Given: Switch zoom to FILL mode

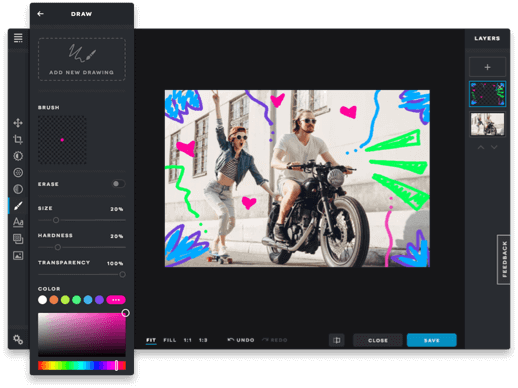Looking at the screenshot, I should (x=170, y=340).
